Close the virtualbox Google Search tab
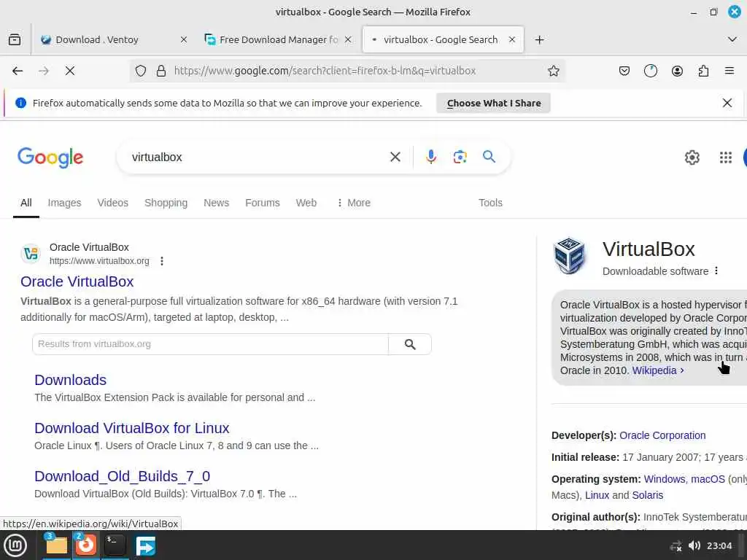 [511, 39]
